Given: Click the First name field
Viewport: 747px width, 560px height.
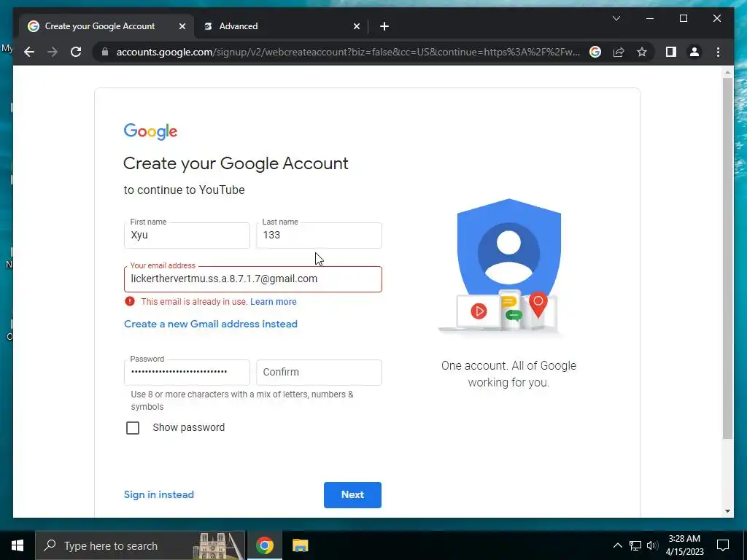Looking at the screenshot, I should click(187, 236).
